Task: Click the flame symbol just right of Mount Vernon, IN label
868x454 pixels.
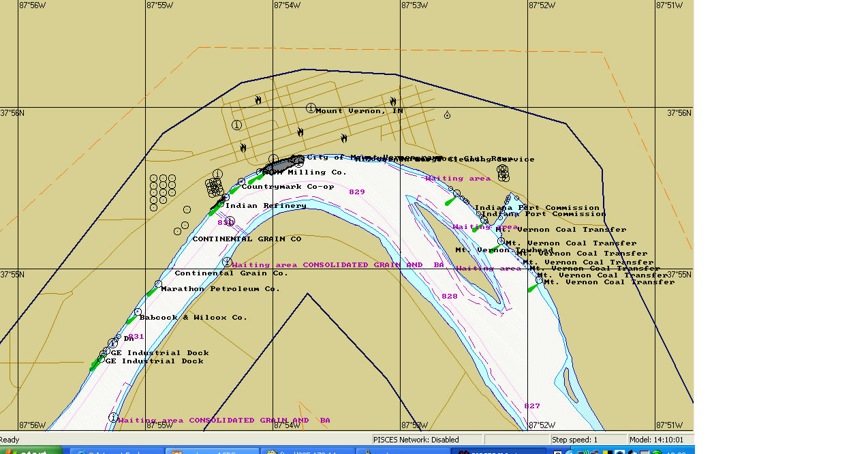Action: 393,102
